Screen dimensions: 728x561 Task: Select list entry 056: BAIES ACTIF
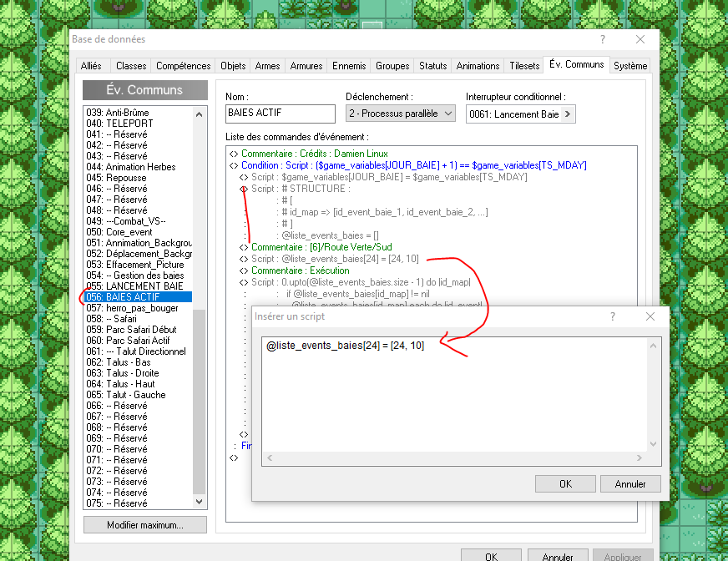[139, 297]
